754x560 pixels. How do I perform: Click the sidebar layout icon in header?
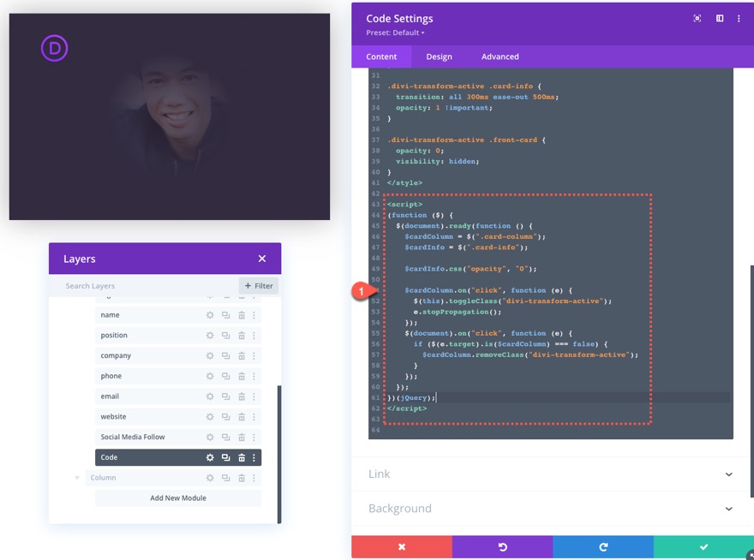click(x=719, y=17)
